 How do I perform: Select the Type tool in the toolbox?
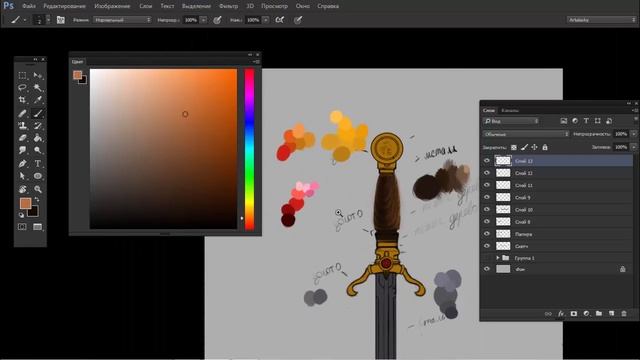tap(38, 164)
